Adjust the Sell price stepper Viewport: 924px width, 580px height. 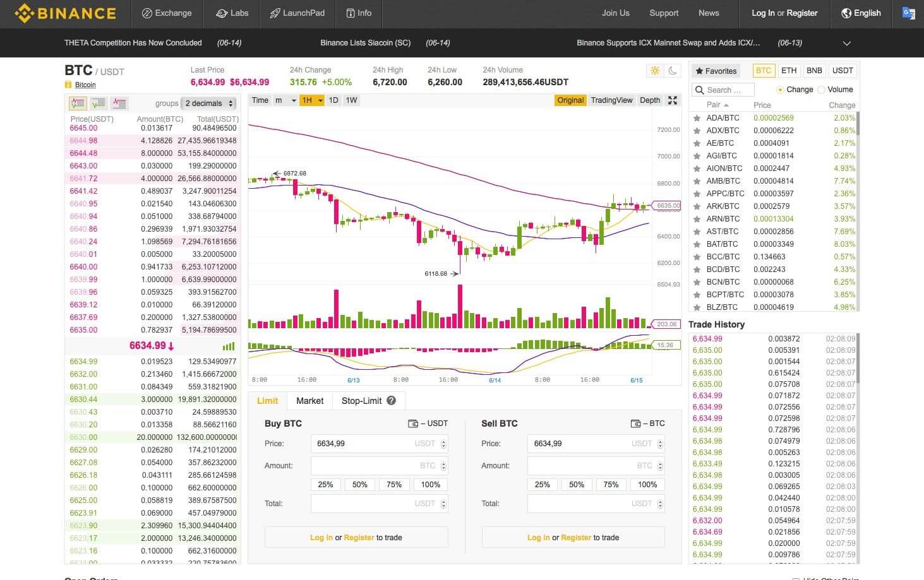click(x=661, y=444)
